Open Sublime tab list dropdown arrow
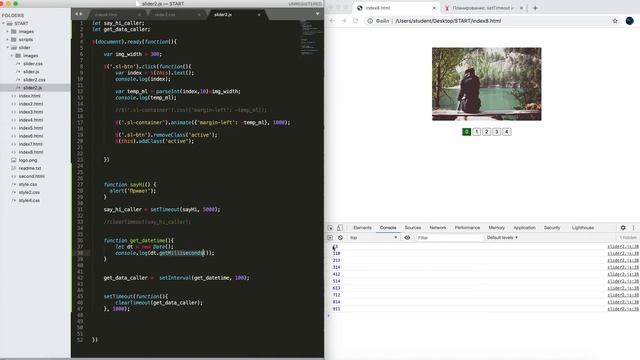Screen dimensions: 640x360 pyautogui.click(x=318, y=14)
